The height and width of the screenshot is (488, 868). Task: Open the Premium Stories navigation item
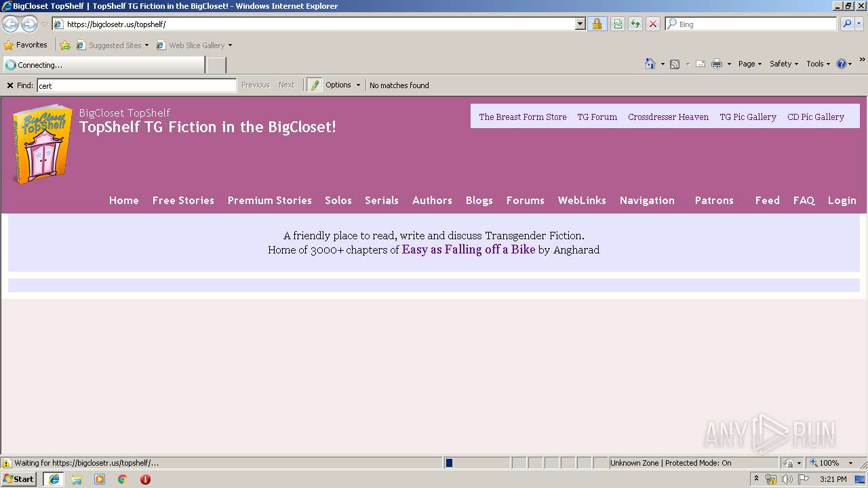270,201
